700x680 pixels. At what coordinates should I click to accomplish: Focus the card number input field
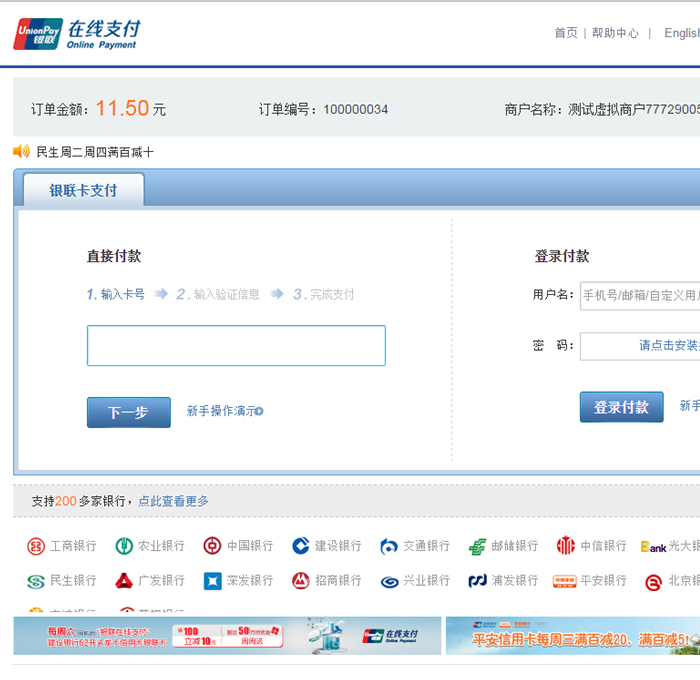tap(236, 346)
